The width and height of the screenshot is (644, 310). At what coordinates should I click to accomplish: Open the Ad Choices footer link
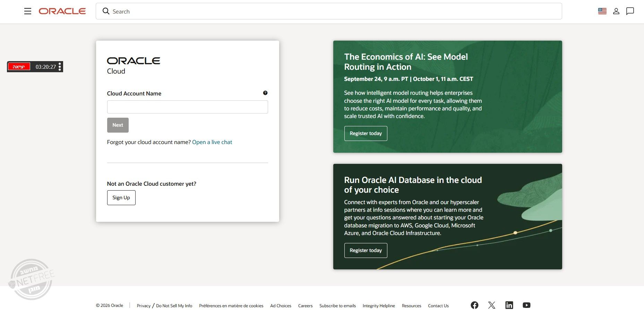pyautogui.click(x=281, y=305)
